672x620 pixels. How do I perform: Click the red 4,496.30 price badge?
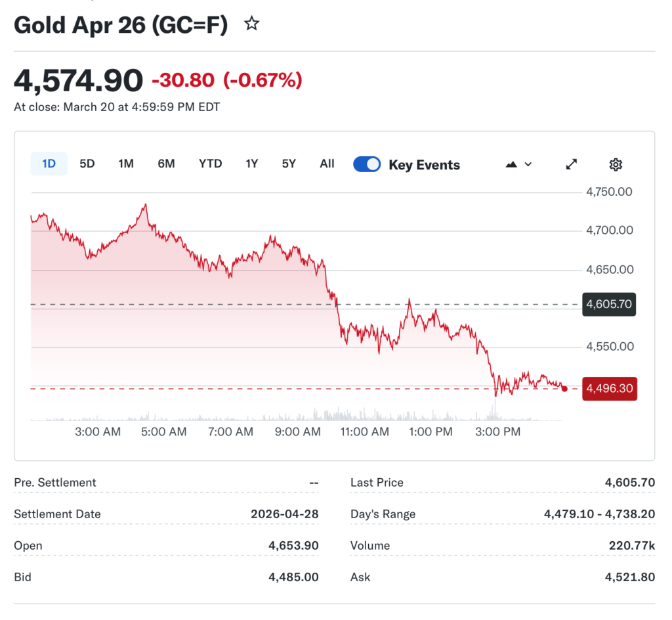point(610,389)
